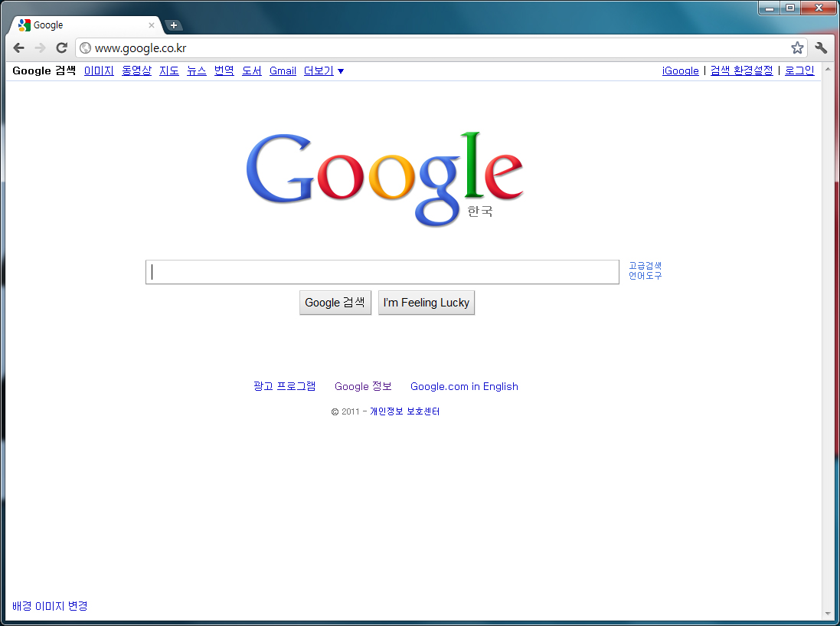This screenshot has width=840, height=626.
Task: Go back with the browser back arrow
Action: 18,48
